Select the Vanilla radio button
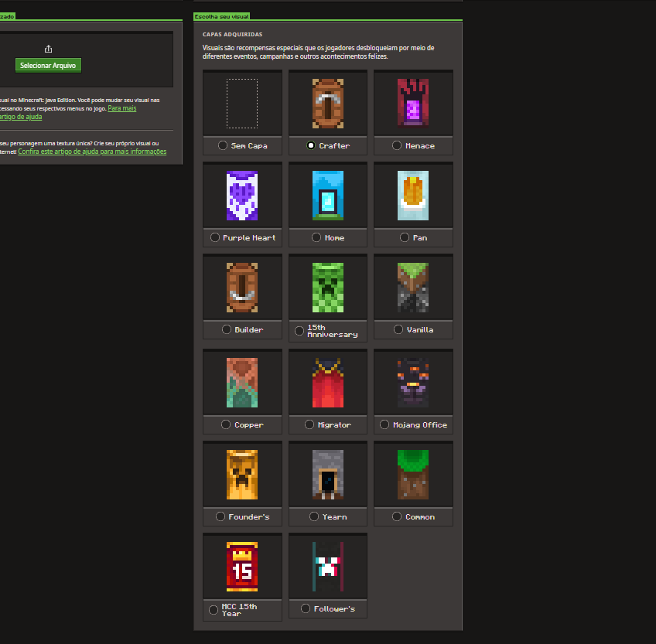The height and width of the screenshot is (644, 656). coord(398,329)
